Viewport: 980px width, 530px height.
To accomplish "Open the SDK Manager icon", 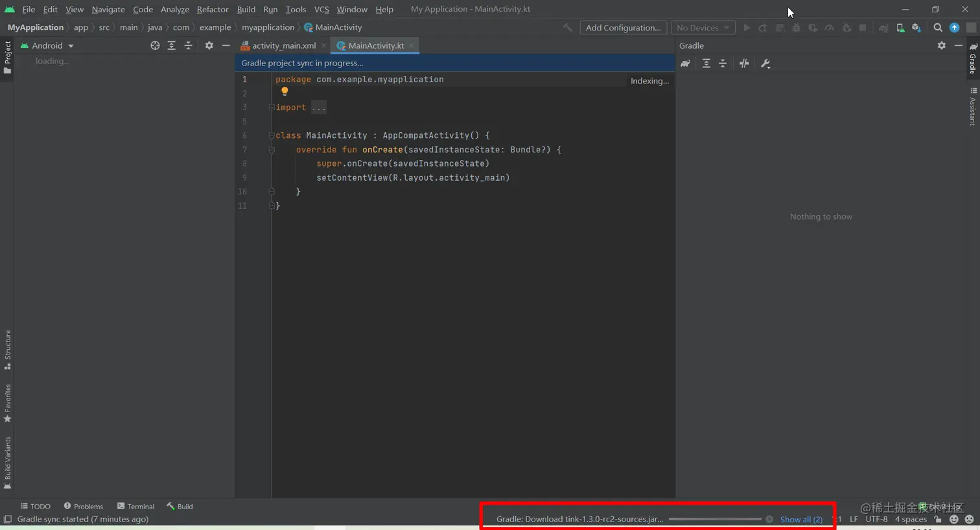I will 916,28.
